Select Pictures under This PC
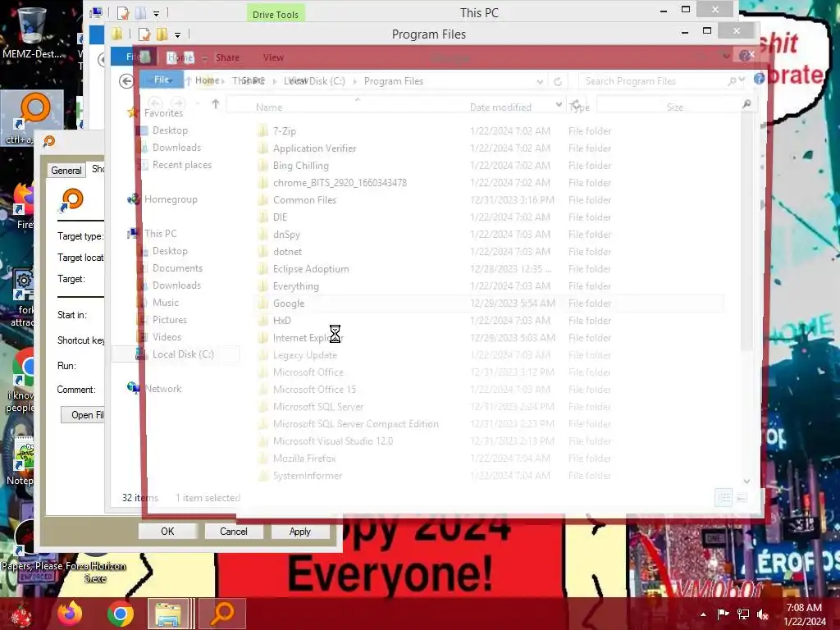The image size is (840, 630). coord(170,320)
